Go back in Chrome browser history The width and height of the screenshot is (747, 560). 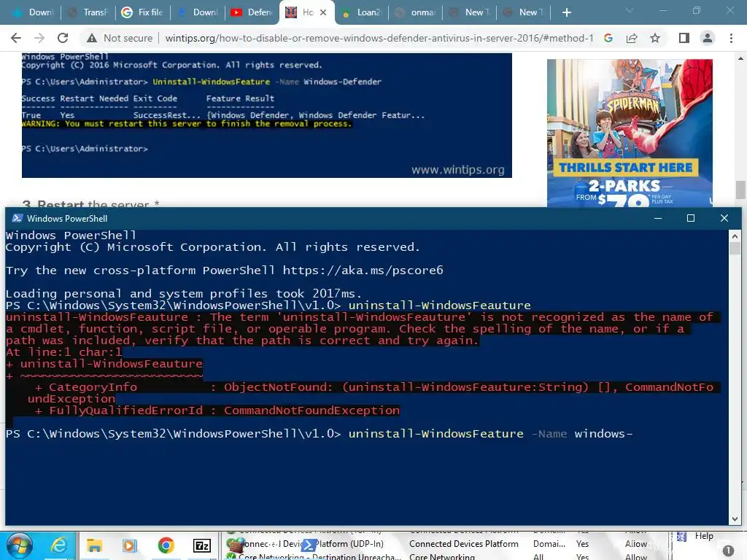point(16,38)
